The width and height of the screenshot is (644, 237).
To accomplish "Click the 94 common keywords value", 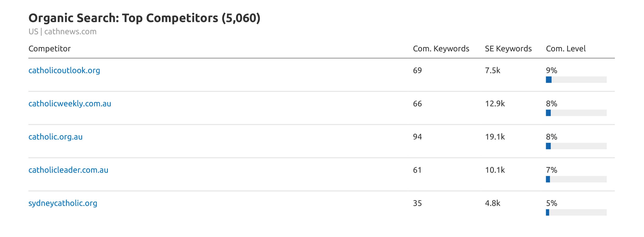I will [417, 137].
